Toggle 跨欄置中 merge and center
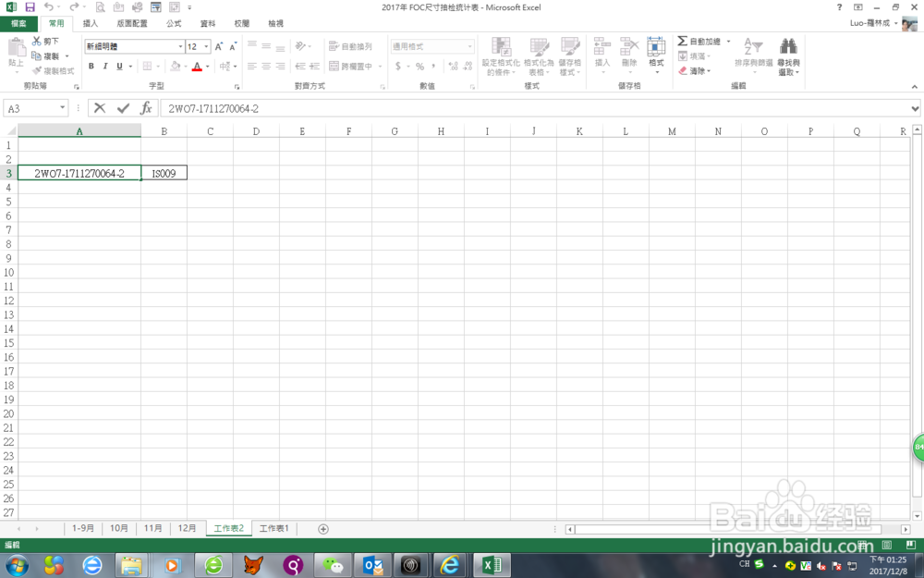This screenshot has height=578, width=924. [x=350, y=66]
